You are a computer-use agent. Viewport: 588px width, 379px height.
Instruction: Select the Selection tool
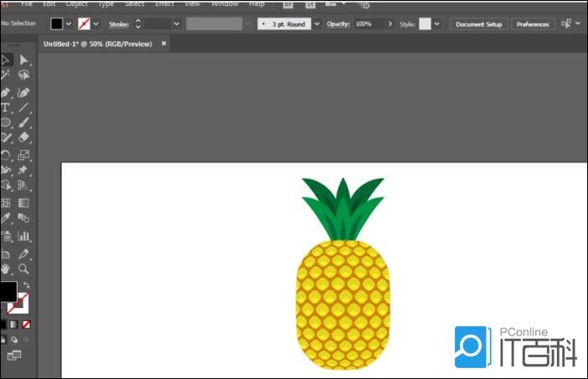[x=5, y=60]
